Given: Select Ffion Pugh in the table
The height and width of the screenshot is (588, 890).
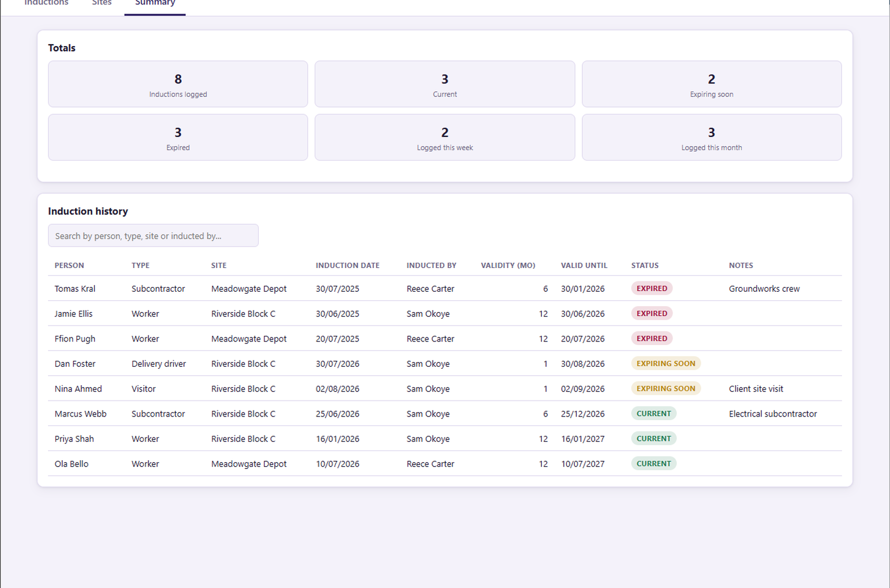Looking at the screenshot, I should click(x=75, y=339).
